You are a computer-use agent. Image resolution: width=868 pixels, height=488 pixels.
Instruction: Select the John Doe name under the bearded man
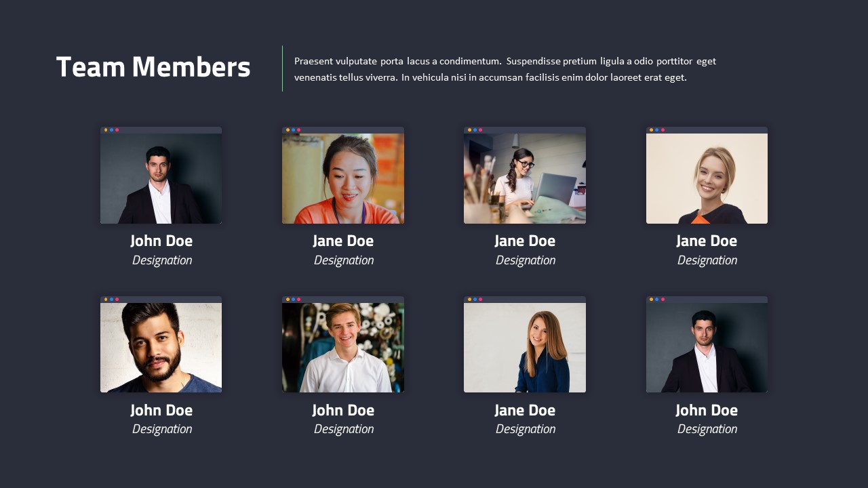(x=161, y=410)
